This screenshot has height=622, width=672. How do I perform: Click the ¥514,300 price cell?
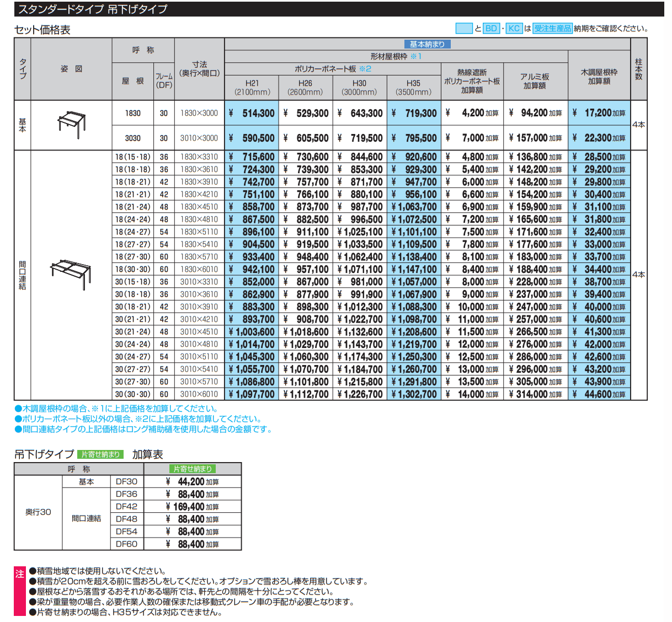(x=252, y=113)
